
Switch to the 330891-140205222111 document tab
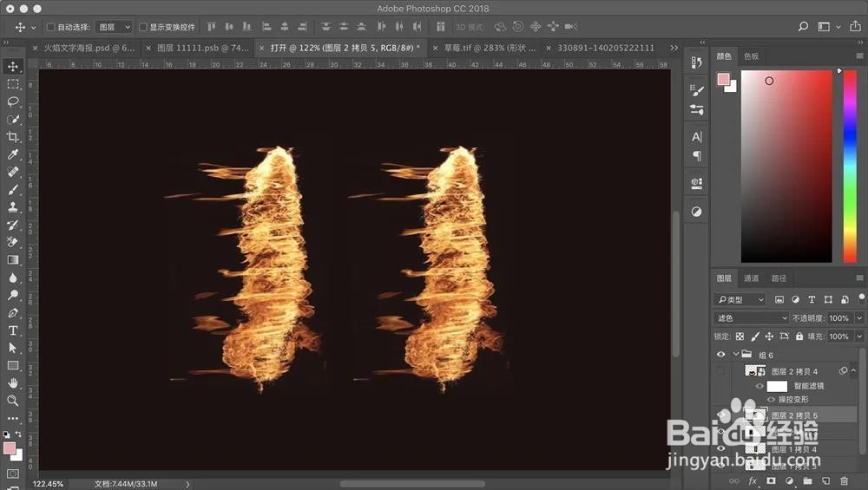coord(606,48)
